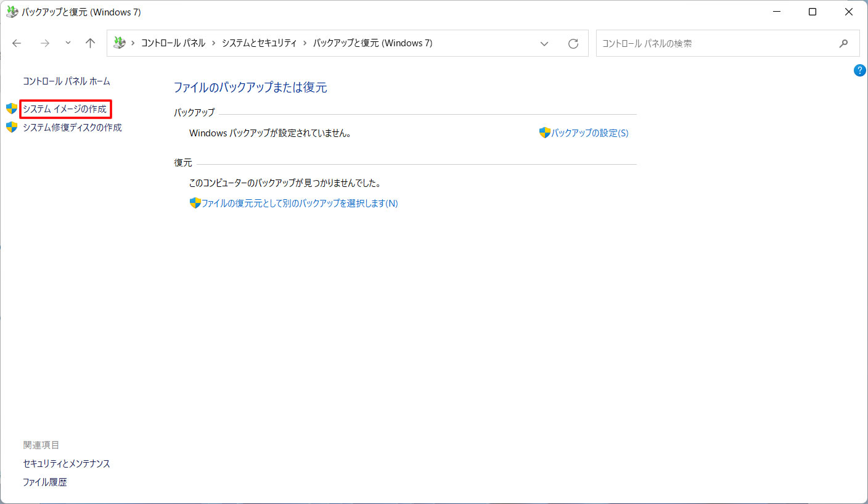Refresh the Control Panel view
This screenshot has width=868, height=504.
pyautogui.click(x=573, y=44)
